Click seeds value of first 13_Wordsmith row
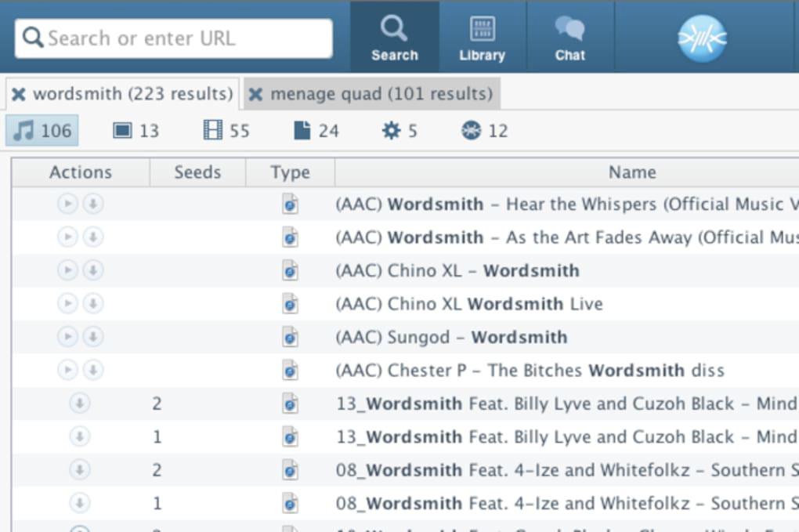This screenshot has height=532, width=799. (157, 404)
